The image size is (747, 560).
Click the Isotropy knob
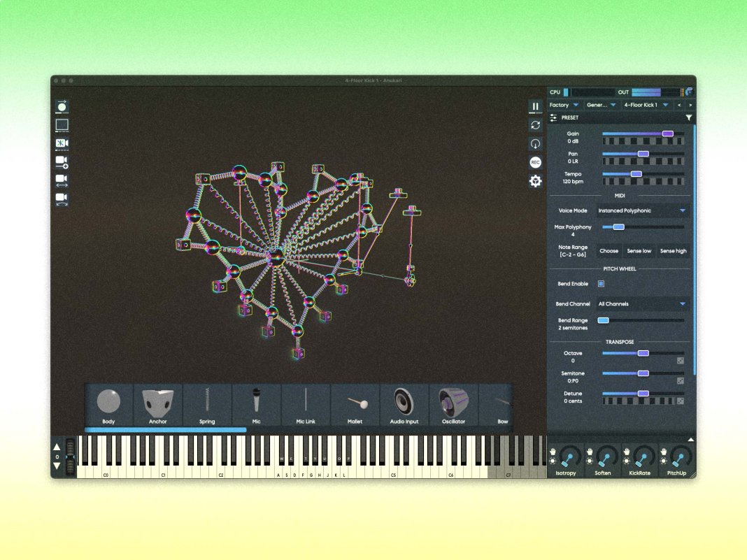(x=570, y=458)
